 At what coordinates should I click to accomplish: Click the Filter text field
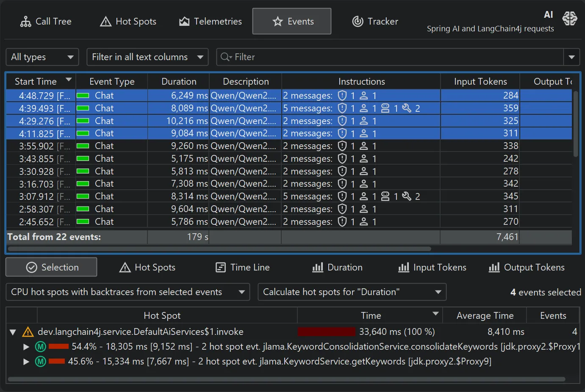tap(390, 57)
